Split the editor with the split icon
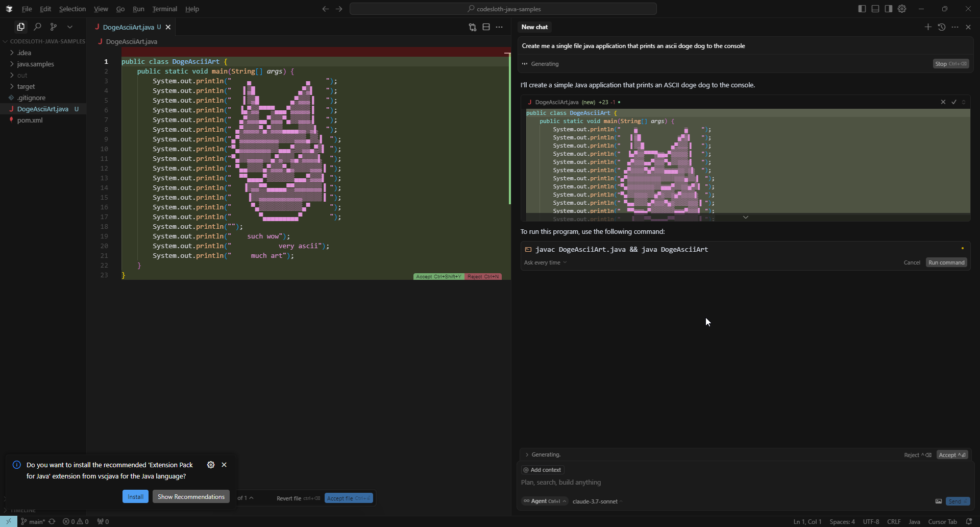Image resolution: width=980 pixels, height=527 pixels. [486, 27]
